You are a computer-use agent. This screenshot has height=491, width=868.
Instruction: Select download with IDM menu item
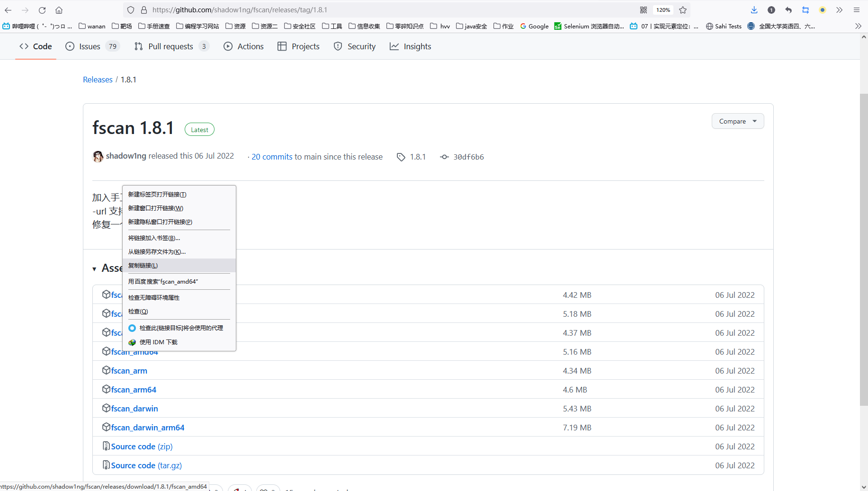(x=179, y=342)
